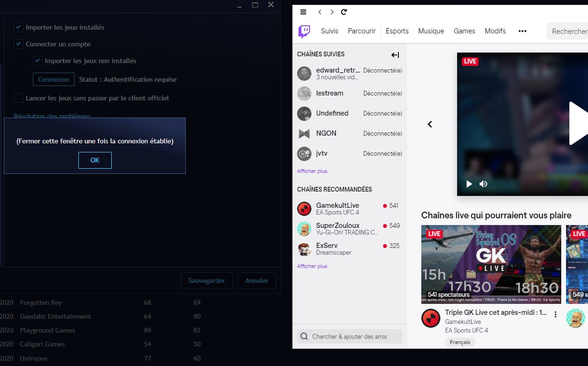Disable 'Importer les jeux installés'
The width and height of the screenshot is (588, 366).
[18, 28]
